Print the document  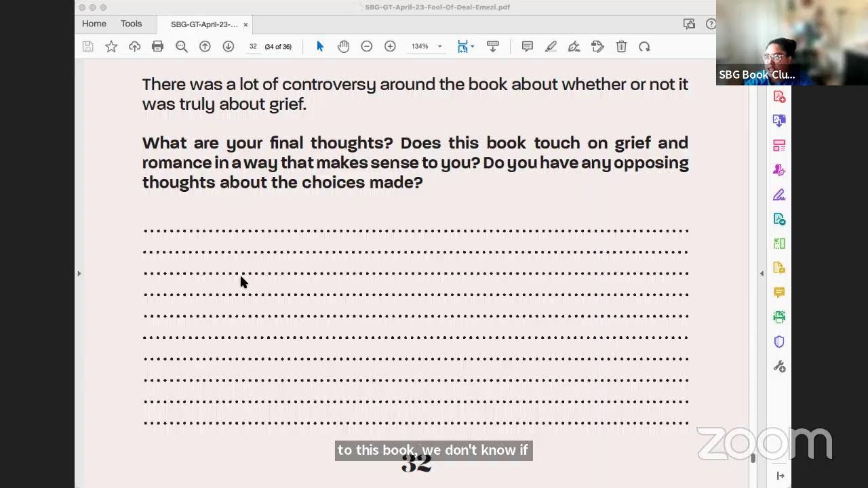pyautogui.click(x=157, y=46)
